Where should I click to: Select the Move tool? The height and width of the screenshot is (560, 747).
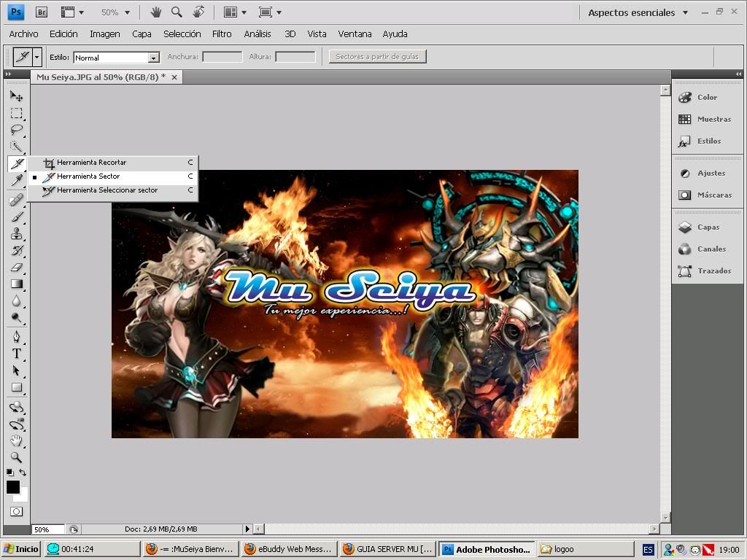(x=16, y=96)
